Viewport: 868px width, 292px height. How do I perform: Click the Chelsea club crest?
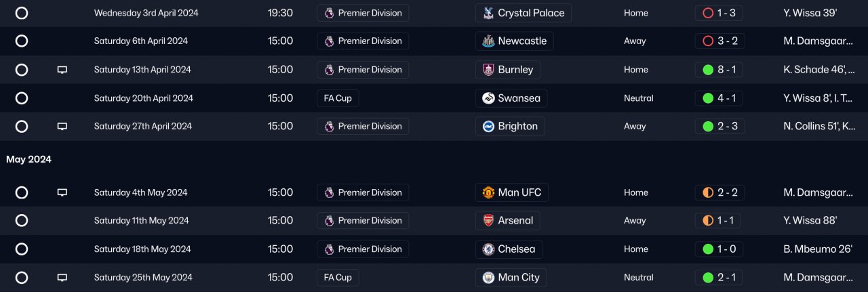click(488, 249)
